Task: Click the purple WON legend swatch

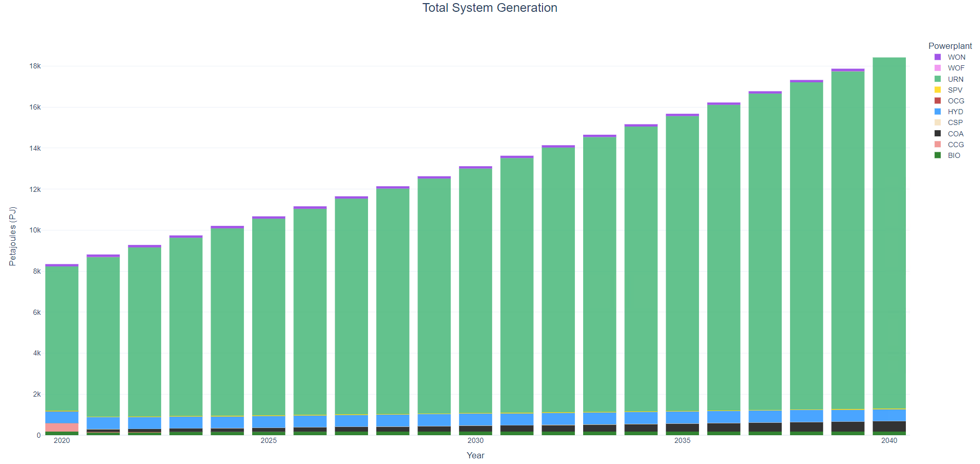Action: [938, 57]
